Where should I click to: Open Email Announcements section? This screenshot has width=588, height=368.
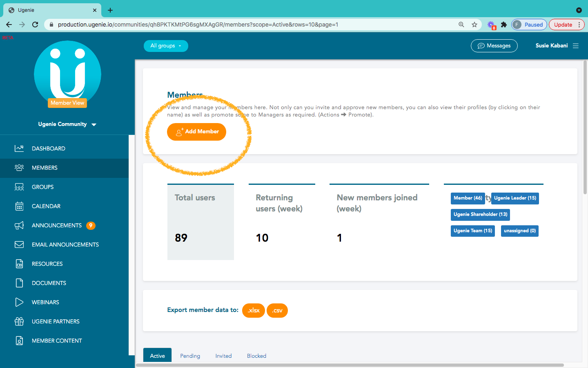tap(65, 245)
